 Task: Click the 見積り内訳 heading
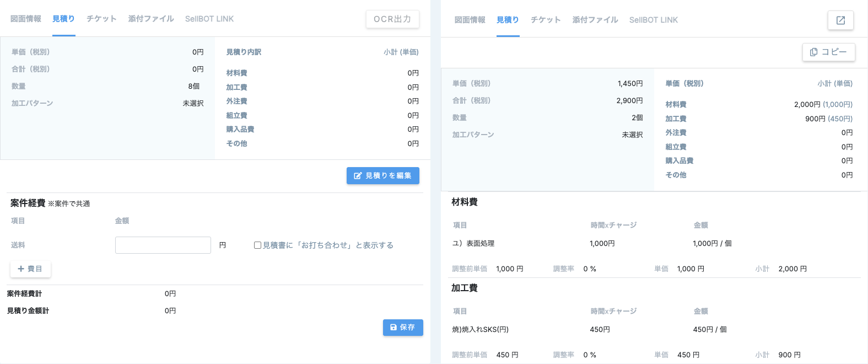coord(244,52)
